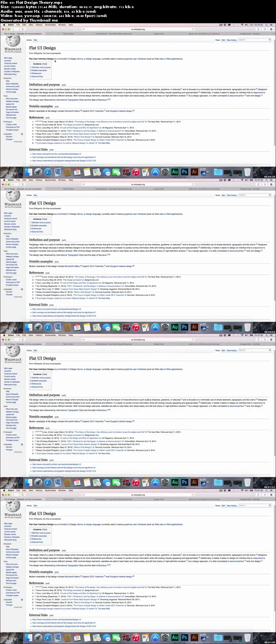
Task: Click Share icon in Safari toolbar, 00:00:29 frame
Action: (x=258, y=29)
